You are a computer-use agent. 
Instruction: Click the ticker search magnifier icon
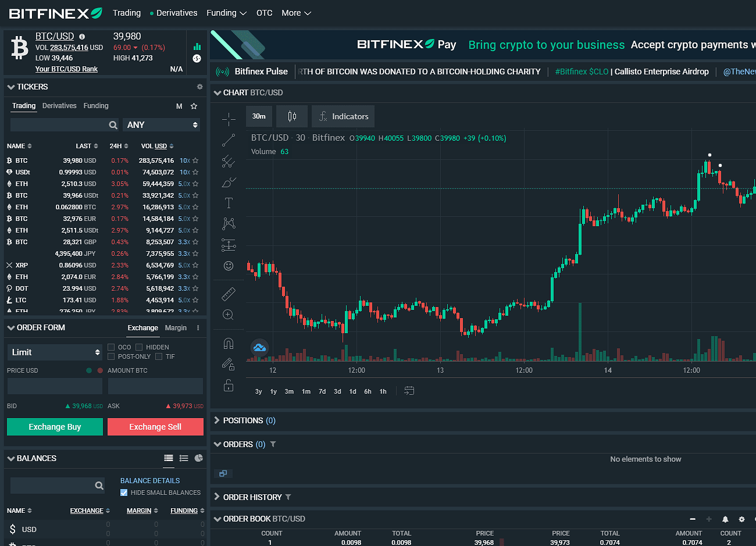tap(113, 125)
